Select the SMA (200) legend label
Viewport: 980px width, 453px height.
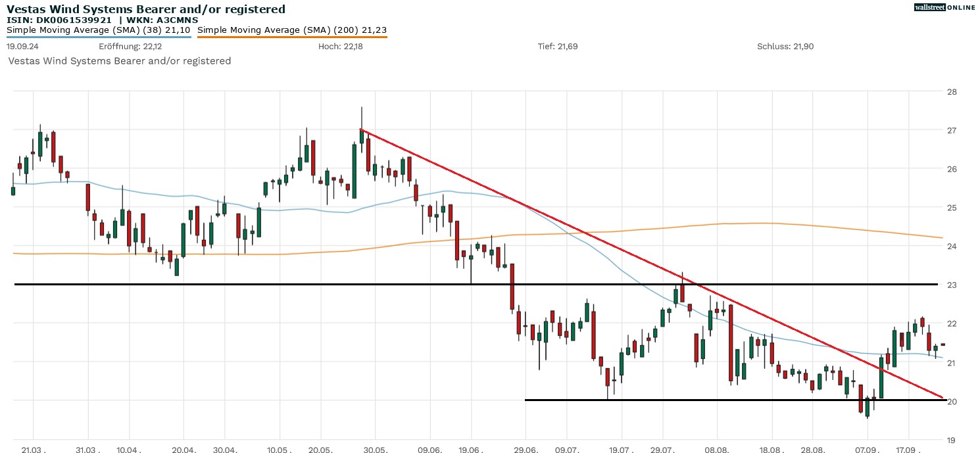pos(292,30)
